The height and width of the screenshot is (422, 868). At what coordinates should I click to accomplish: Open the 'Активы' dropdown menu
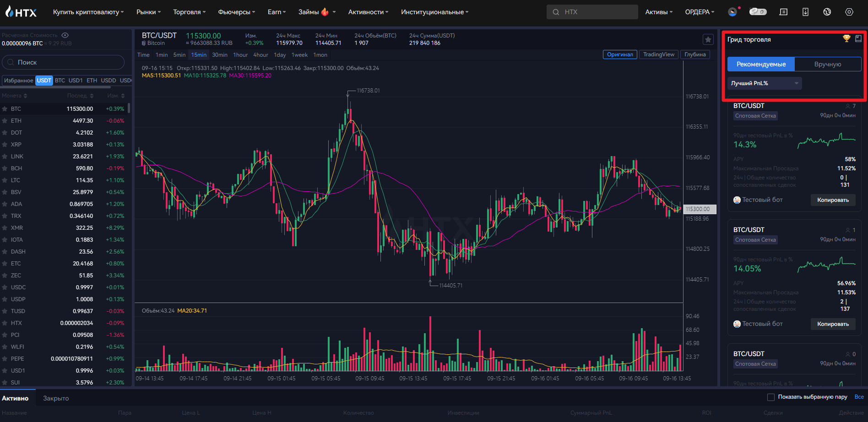click(x=658, y=12)
